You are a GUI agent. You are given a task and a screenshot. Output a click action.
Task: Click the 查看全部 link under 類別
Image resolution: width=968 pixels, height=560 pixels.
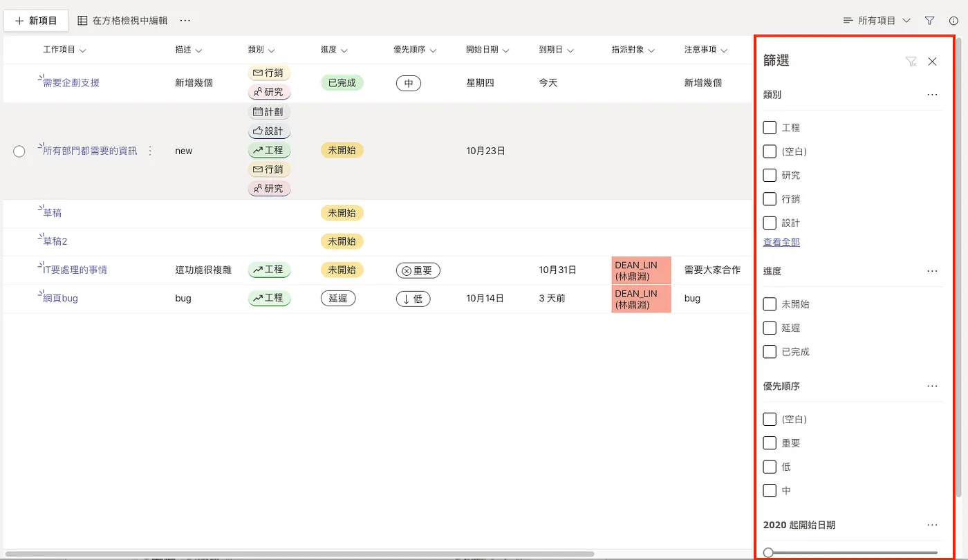(781, 242)
